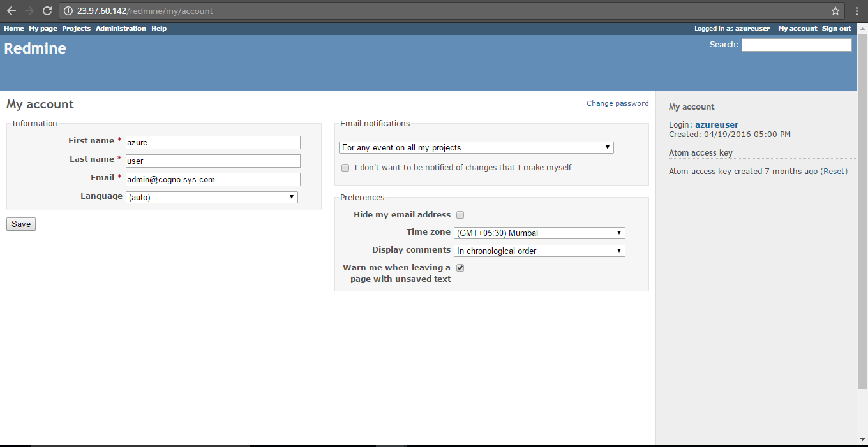
Task: Click the browser forward arrow icon
Action: point(29,11)
